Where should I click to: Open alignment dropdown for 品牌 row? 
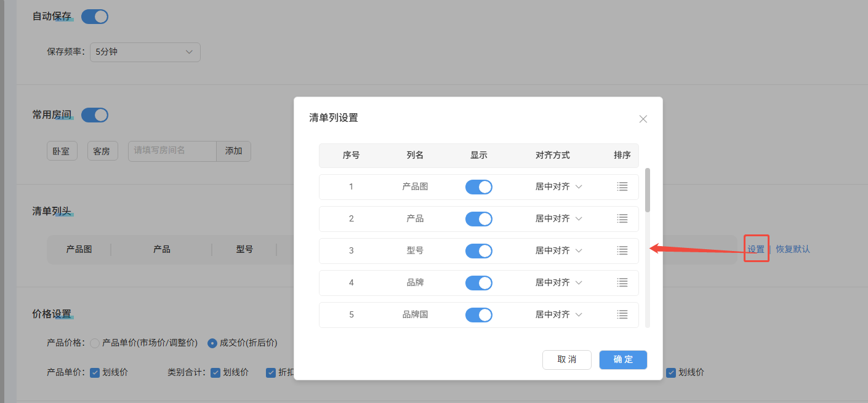pyautogui.click(x=558, y=282)
